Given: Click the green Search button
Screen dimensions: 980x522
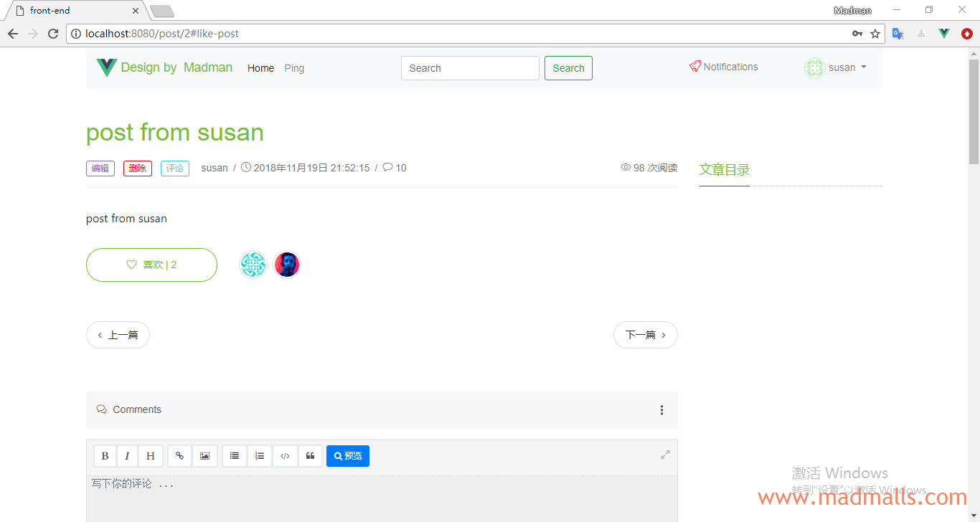Looking at the screenshot, I should 568,68.
